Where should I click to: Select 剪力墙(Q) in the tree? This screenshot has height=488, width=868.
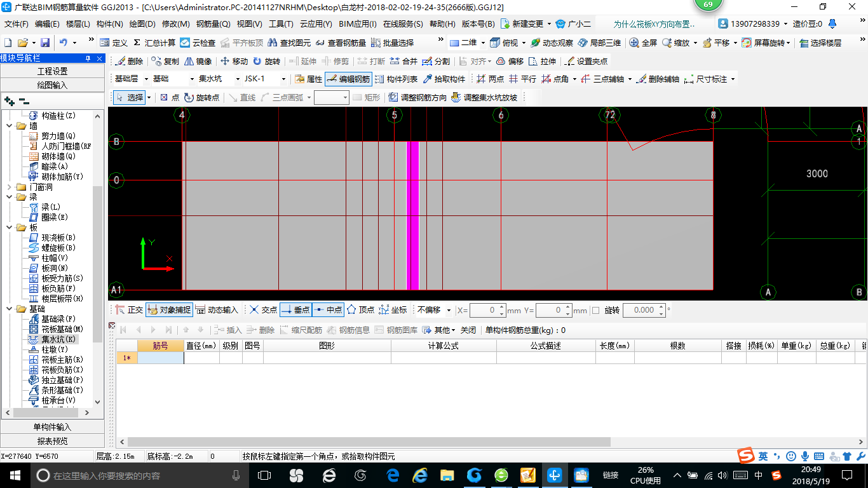58,136
